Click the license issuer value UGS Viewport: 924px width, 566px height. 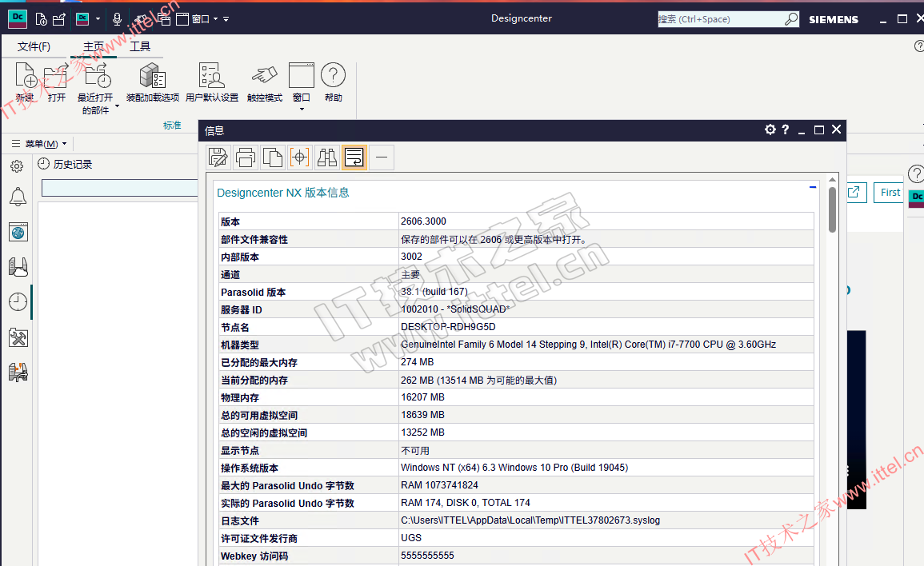point(411,538)
